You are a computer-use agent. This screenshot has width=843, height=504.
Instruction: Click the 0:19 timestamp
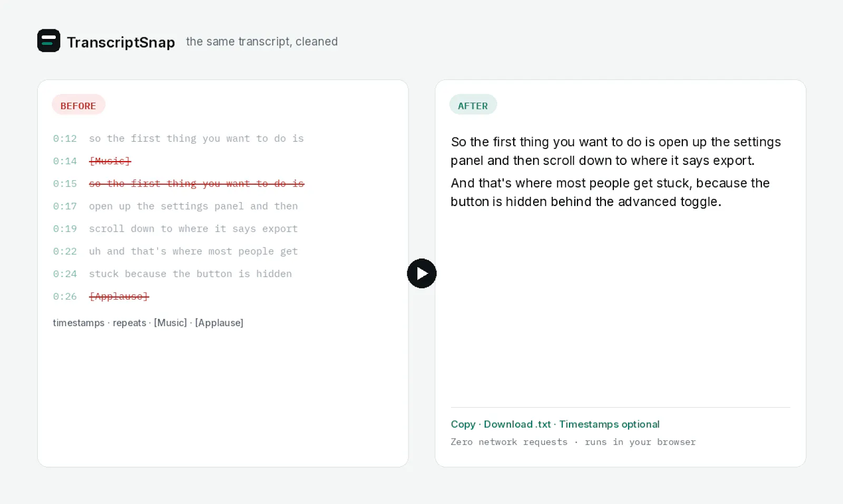tap(65, 229)
